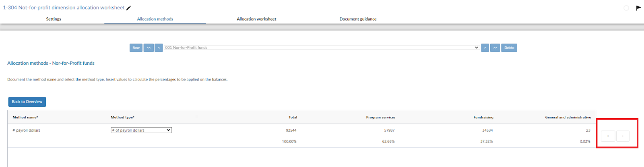The width and height of the screenshot is (644, 167).
Task: Jump to first record with << button
Action: [149, 48]
